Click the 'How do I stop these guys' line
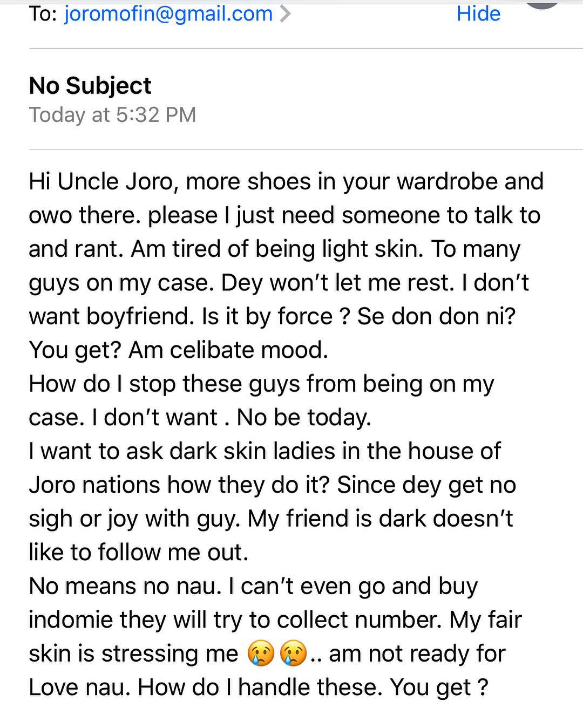Image resolution: width=583 pixels, height=728 pixels. [x=261, y=384]
